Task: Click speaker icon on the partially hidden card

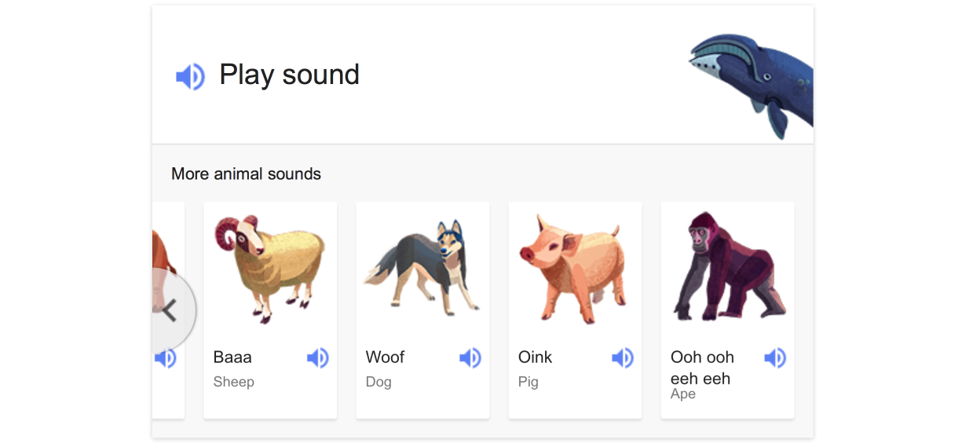Action: point(166,358)
